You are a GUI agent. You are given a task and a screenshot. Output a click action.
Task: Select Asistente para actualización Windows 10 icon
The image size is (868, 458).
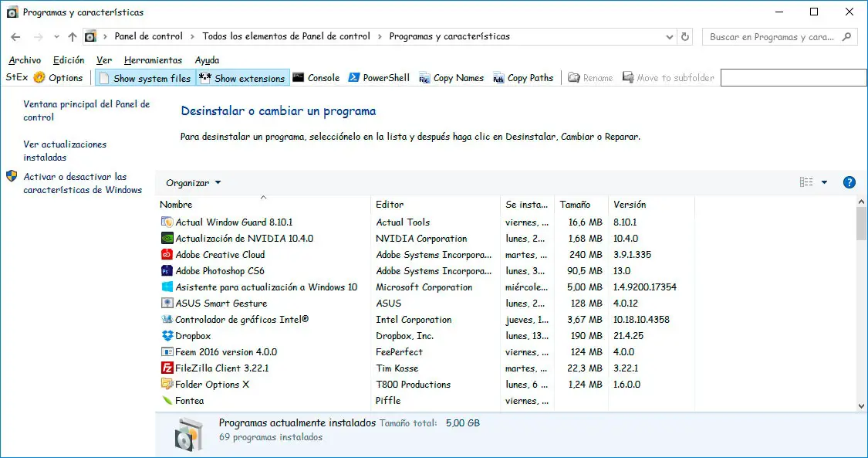coord(167,287)
